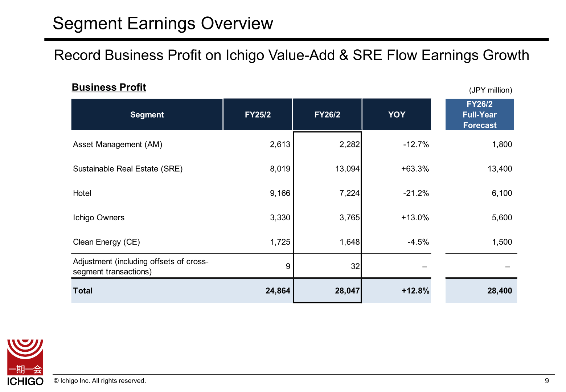This screenshot has height=392, width=566.
Task: Click the '-12.7%' YOY value
Action: tap(416, 144)
